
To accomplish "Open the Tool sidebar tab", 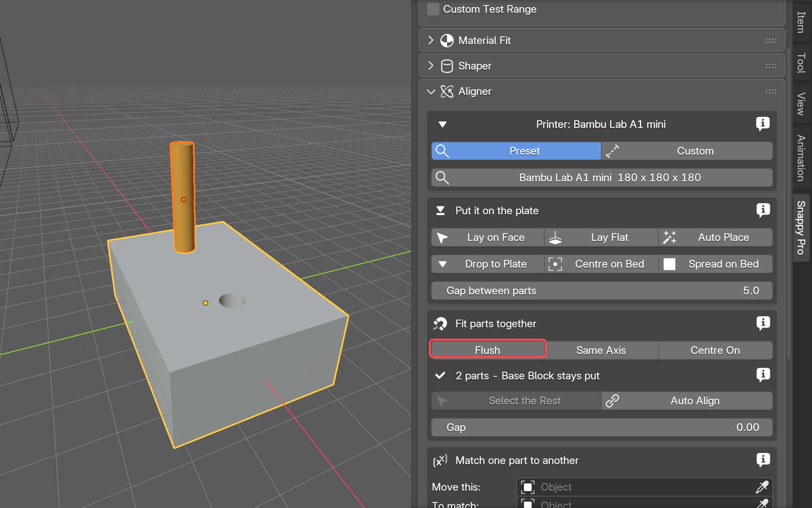I will (x=801, y=63).
